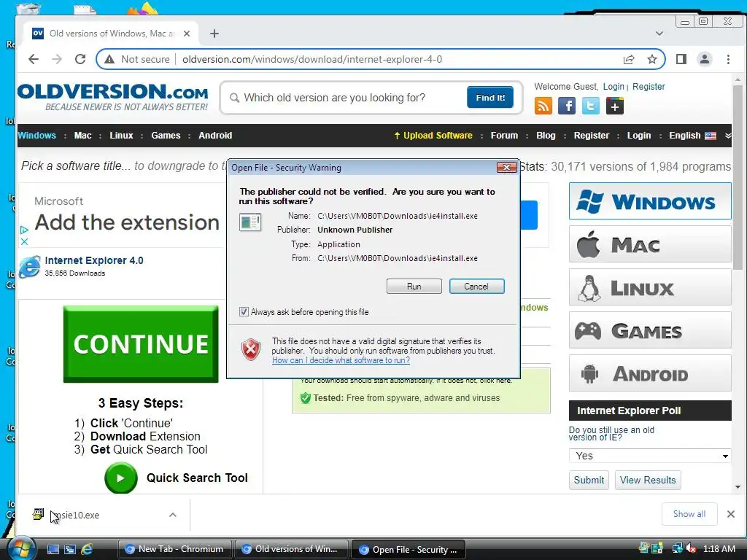Open the Internet Explorer 4.0 link
The image size is (747, 560).
[x=94, y=260]
